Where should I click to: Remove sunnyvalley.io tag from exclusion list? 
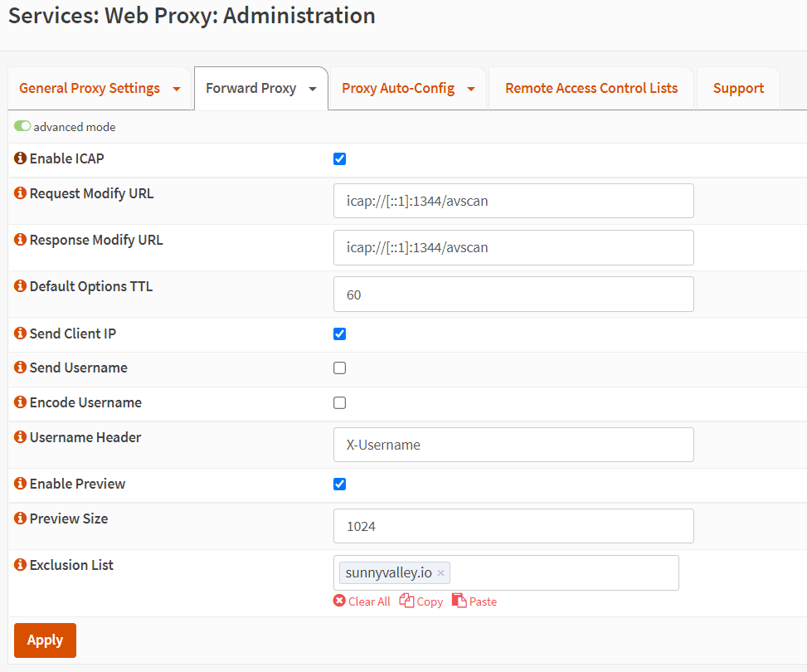click(x=441, y=573)
